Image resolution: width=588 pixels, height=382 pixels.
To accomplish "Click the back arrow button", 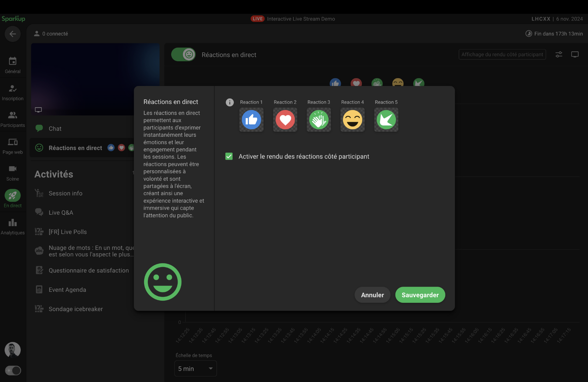I will (13, 34).
